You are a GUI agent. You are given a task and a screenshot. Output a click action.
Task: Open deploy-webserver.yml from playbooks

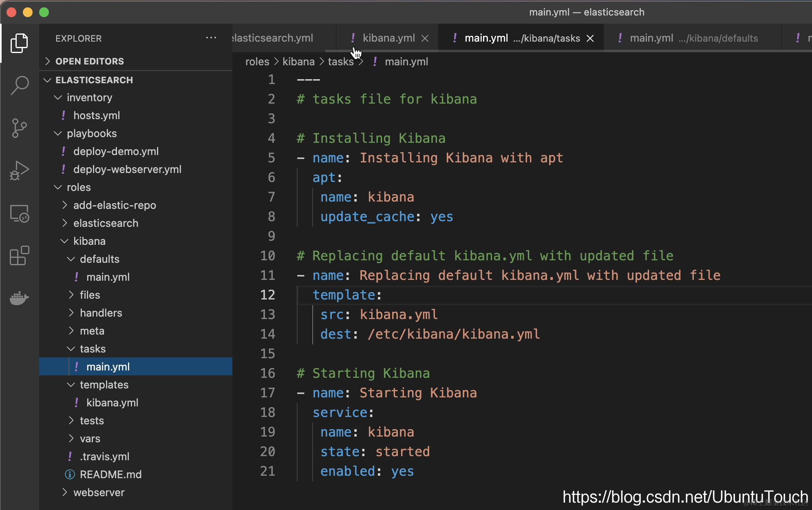(127, 169)
